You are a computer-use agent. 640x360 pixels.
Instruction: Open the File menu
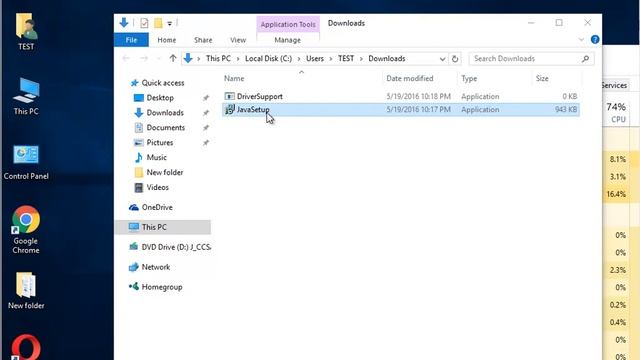131,40
